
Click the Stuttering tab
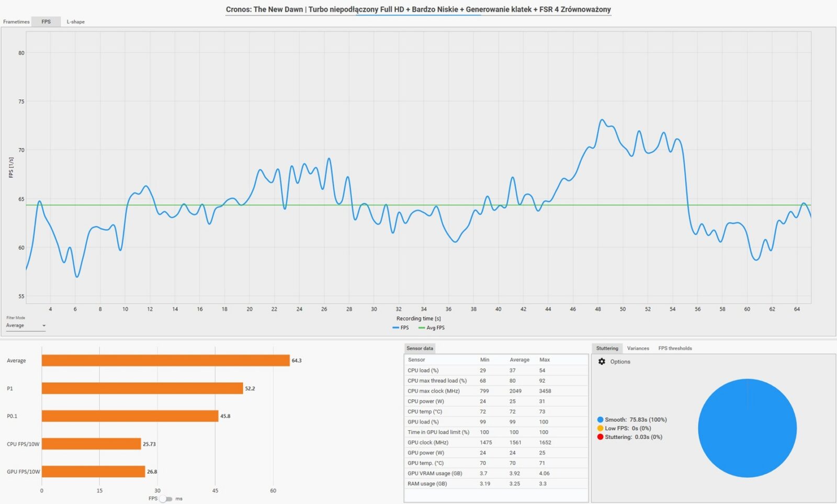coord(607,348)
